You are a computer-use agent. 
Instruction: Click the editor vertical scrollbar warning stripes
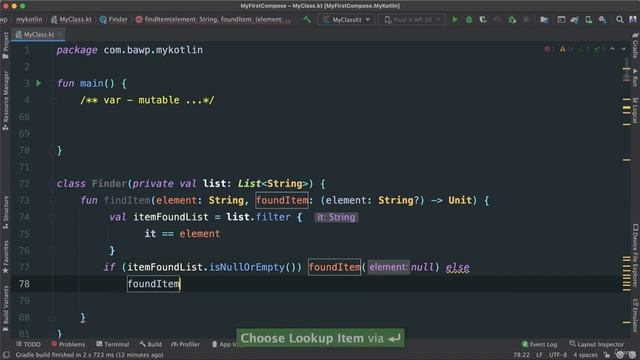[627, 273]
